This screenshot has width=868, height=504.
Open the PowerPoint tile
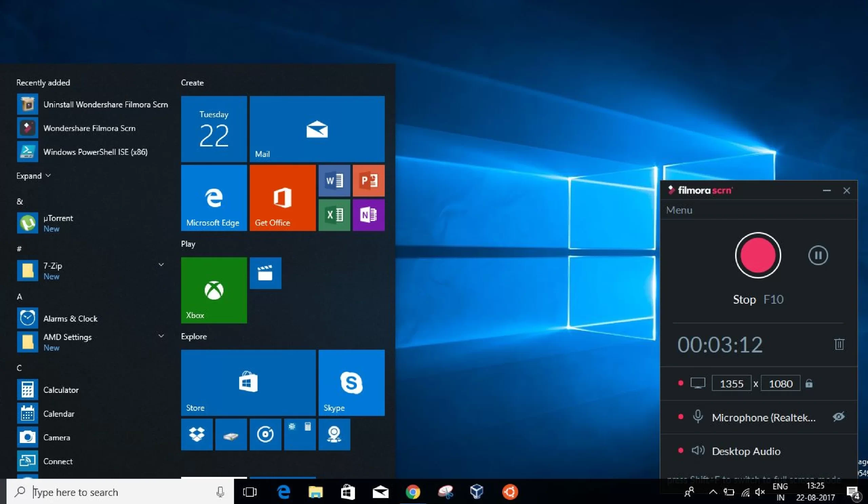tap(369, 181)
